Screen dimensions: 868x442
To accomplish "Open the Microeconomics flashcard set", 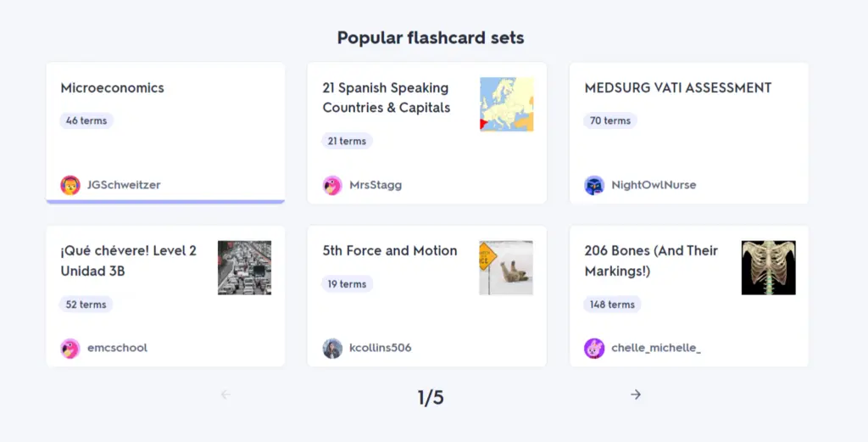I will point(113,88).
